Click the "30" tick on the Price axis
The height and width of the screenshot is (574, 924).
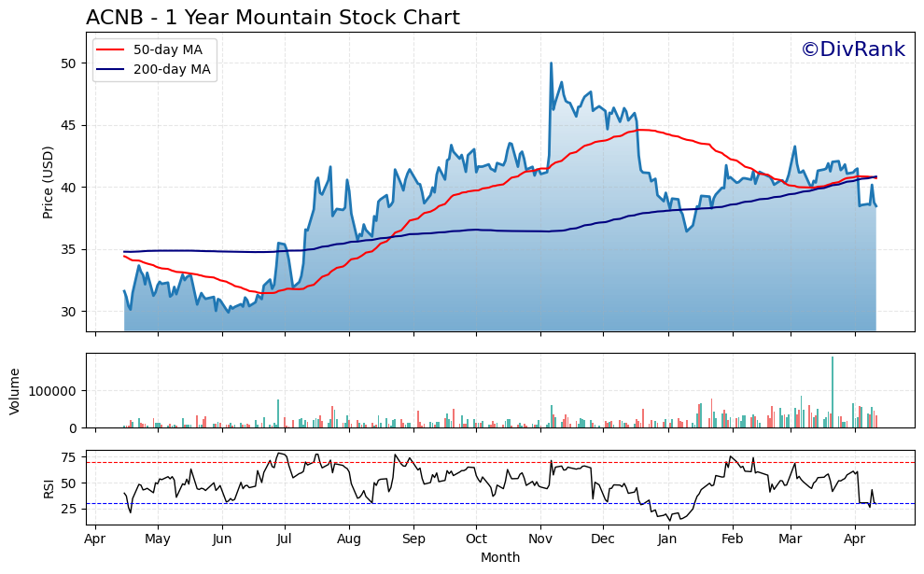(x=69, y=312)
